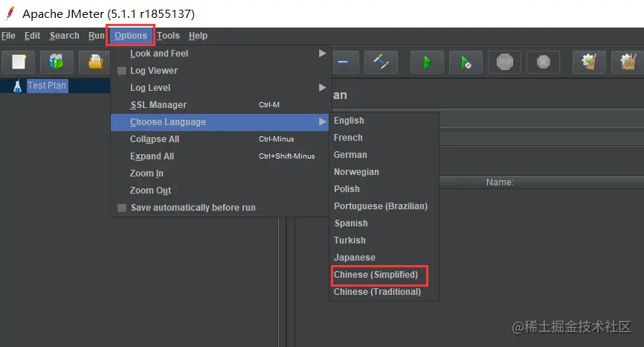Image resolution: width=644 pixels, height=347 pixels.
Task: Select Chinese (Simplified) language option
Action: 384,275
